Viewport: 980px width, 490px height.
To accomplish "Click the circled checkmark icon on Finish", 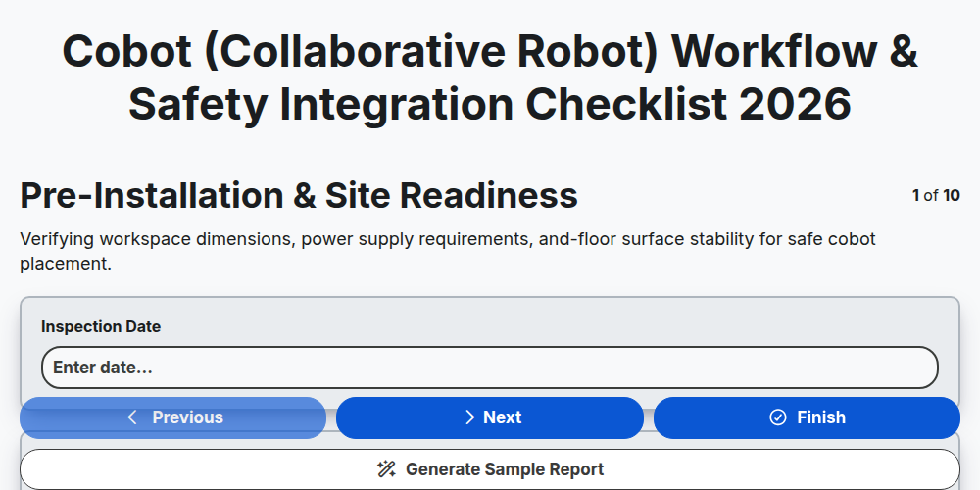I will [x=778, y=417].
